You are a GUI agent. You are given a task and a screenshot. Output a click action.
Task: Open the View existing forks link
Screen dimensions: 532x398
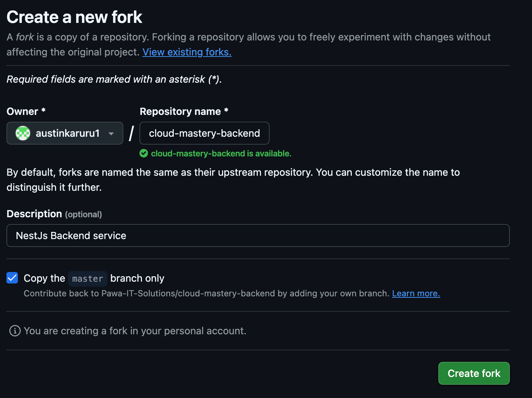pos(187,52)
